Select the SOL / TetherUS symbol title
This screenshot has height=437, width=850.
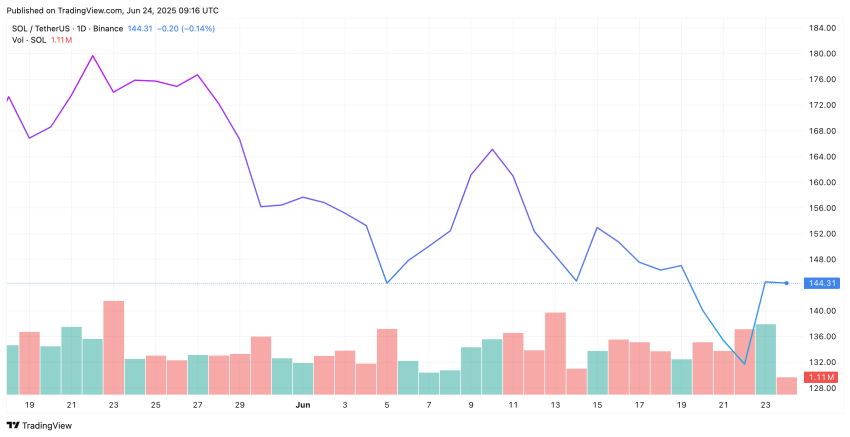click(x=46, y=28)
